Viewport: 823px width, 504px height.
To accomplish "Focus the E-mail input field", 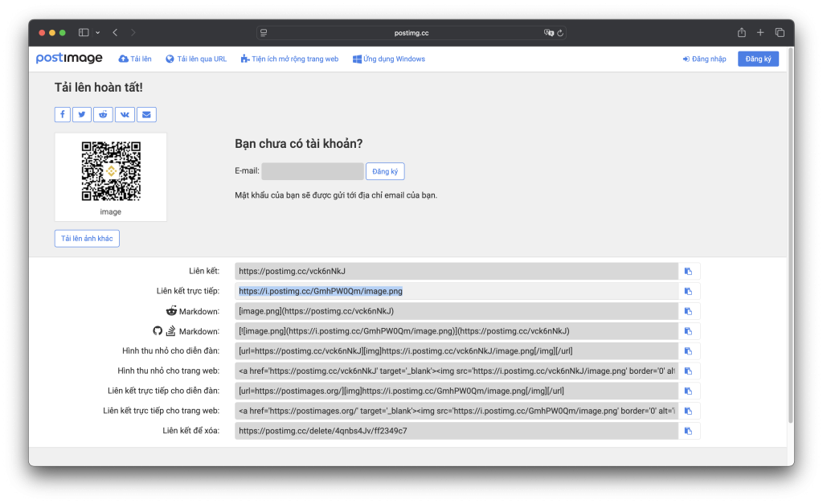I will click(x=313, y=171).
